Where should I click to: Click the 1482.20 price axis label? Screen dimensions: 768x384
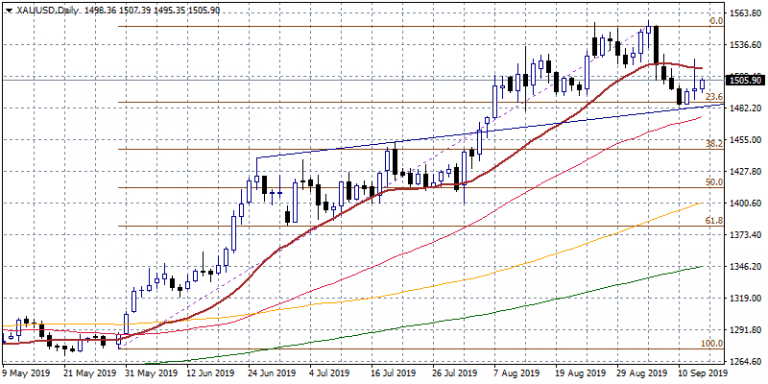[745, 108]
